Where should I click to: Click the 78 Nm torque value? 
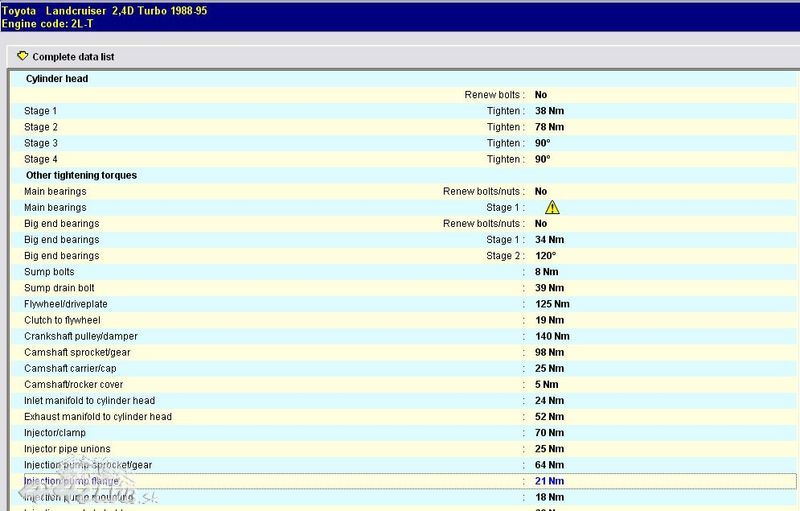(549, 127)
